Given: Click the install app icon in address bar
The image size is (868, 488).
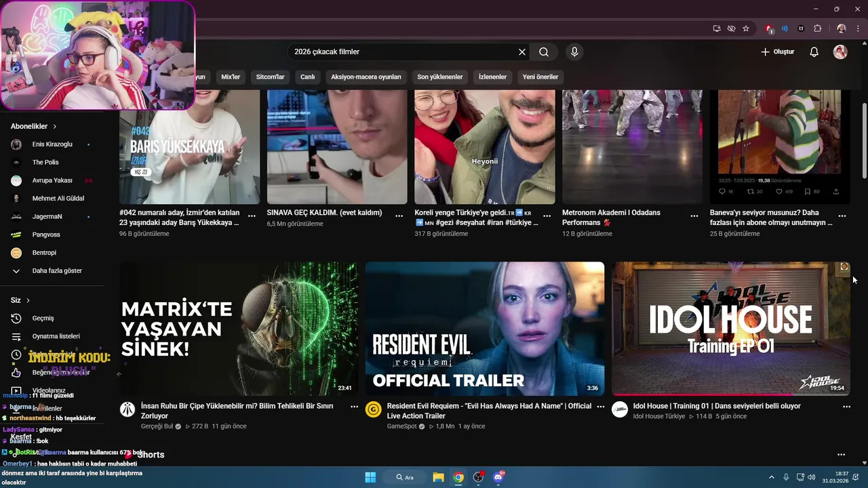Looking at the screenshot, I should (717, 28).
